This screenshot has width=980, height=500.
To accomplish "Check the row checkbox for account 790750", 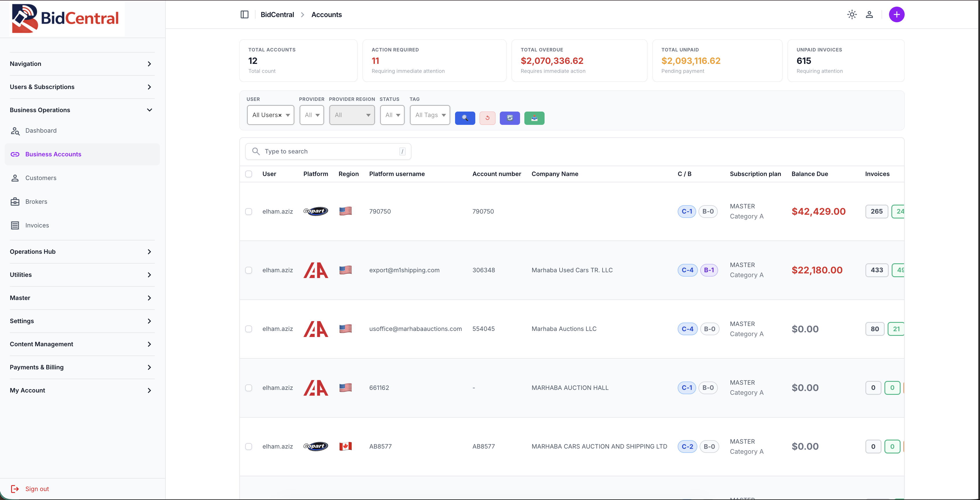I will (248, 211).
